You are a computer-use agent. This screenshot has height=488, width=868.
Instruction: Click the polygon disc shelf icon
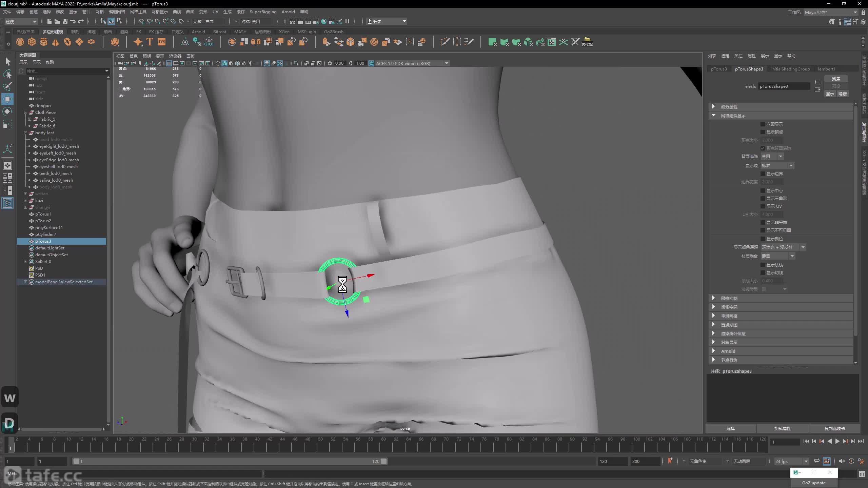pyautogui.click(x=91, y=42)
